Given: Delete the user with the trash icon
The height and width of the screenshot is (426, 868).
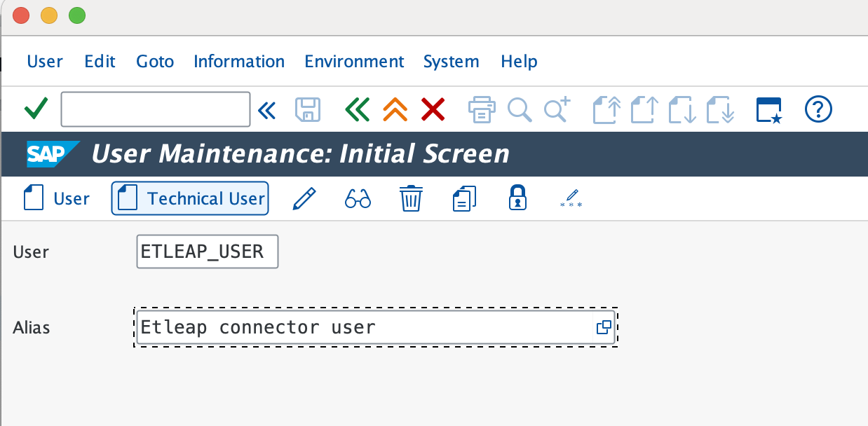Looking at the screenshot, I should (411, 198).
